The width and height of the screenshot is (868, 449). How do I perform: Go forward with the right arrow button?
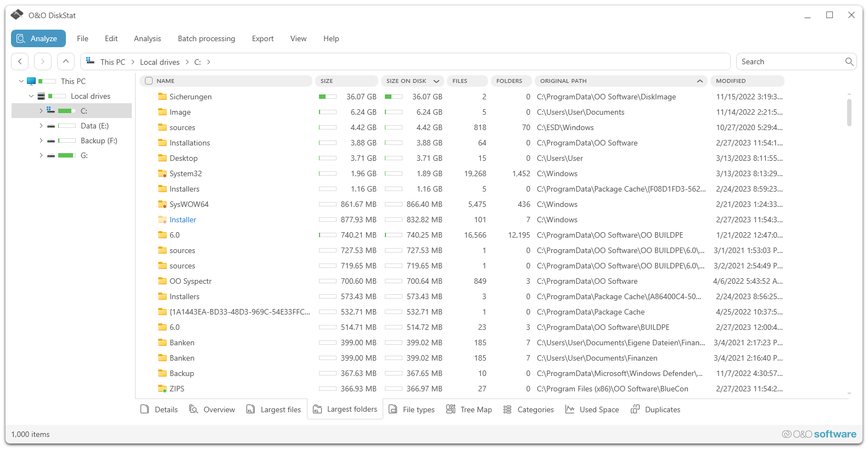[x=43, y=61]
